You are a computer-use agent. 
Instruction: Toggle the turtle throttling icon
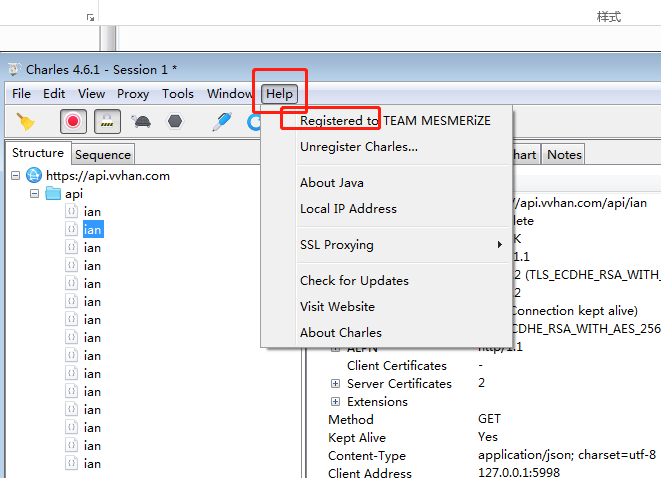pyautogui.click(x=141, y=122)
